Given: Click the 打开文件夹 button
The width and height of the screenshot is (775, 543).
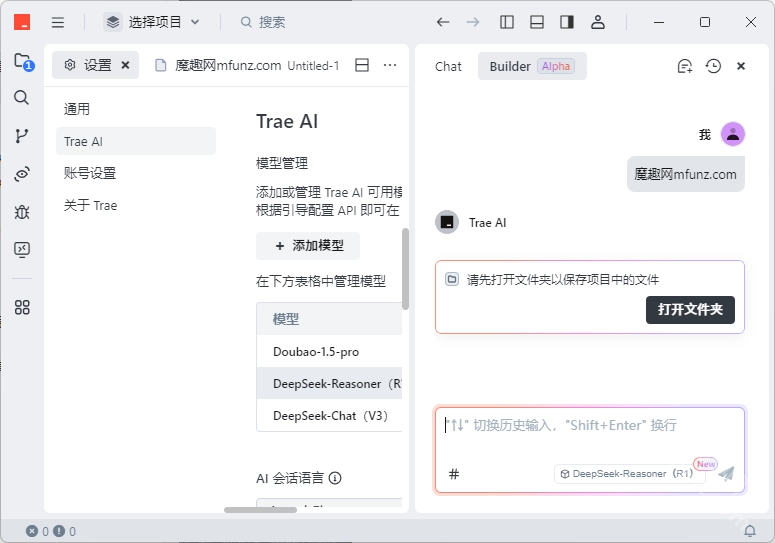Looking at the screenshot, I should tap(690, 310).
